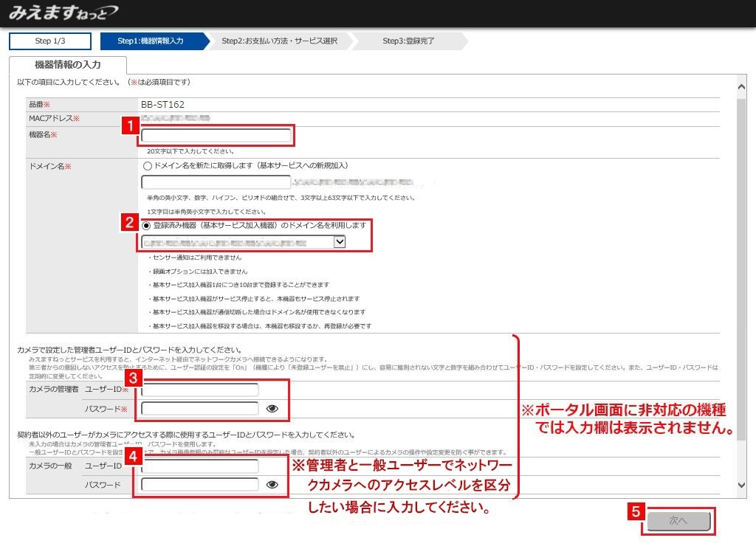Select Step1:機器情報入力 in the step bar
Screen dimensions: 756x549
click(x=151, y=41)
